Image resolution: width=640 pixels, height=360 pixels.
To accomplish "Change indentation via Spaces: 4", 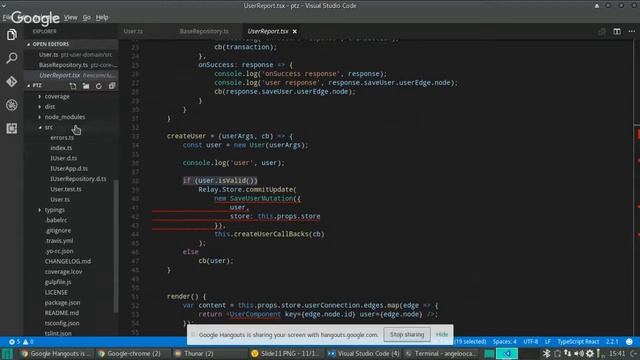I will tap(504, 342).
